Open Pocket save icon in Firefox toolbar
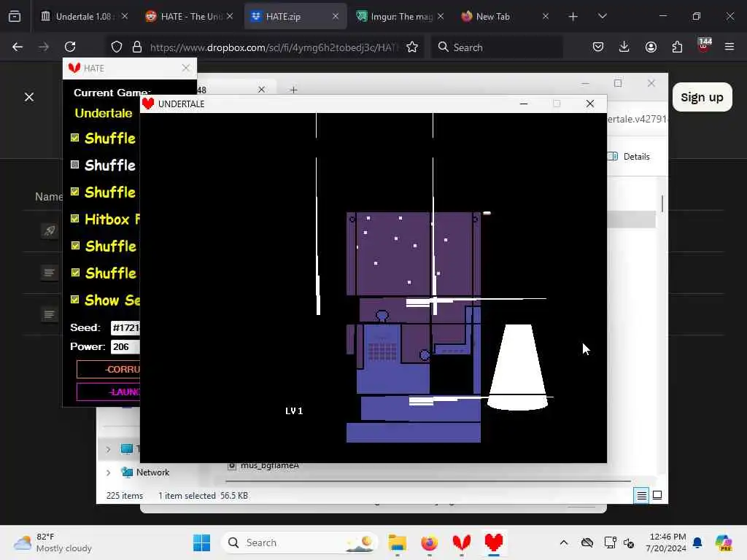Screen dimensions: 747x560 click(x=598, y=47)
